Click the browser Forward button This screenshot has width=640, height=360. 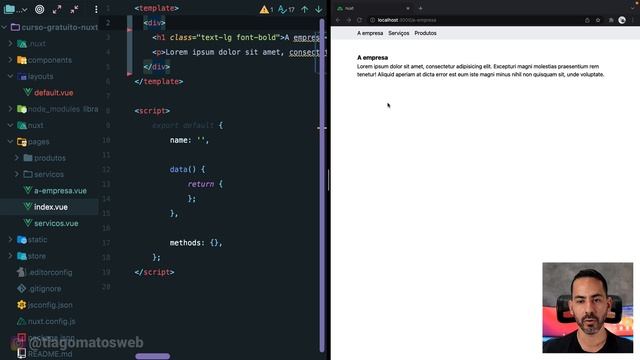[x=349, y=20]
